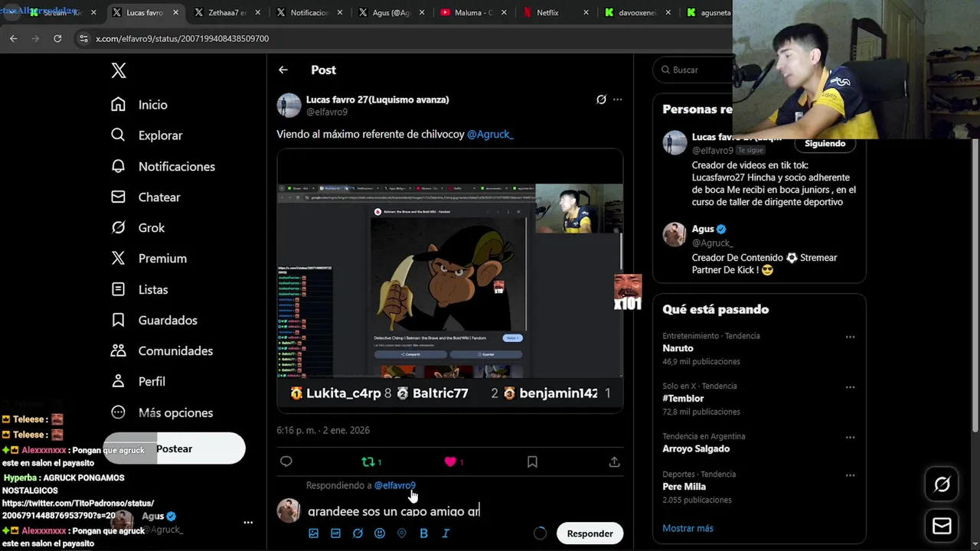Go back with the Post arrow
The image size is (980, 551).
283,70
